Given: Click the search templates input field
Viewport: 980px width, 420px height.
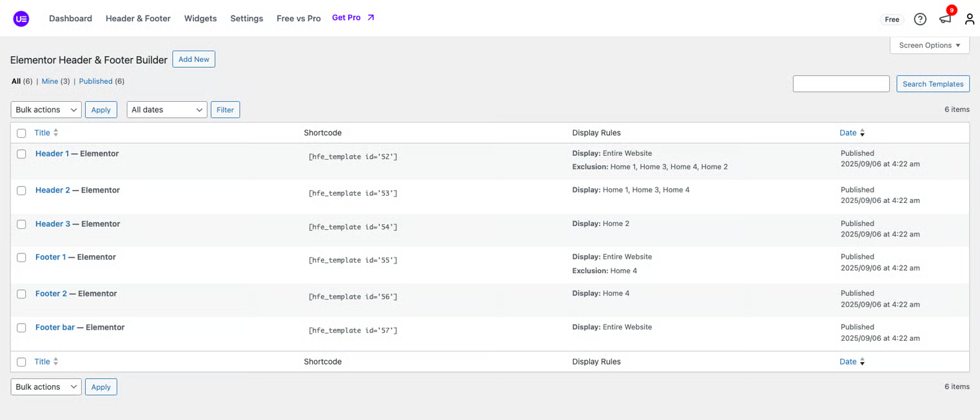Looking at the screenshot, I should tap(841, 84).
